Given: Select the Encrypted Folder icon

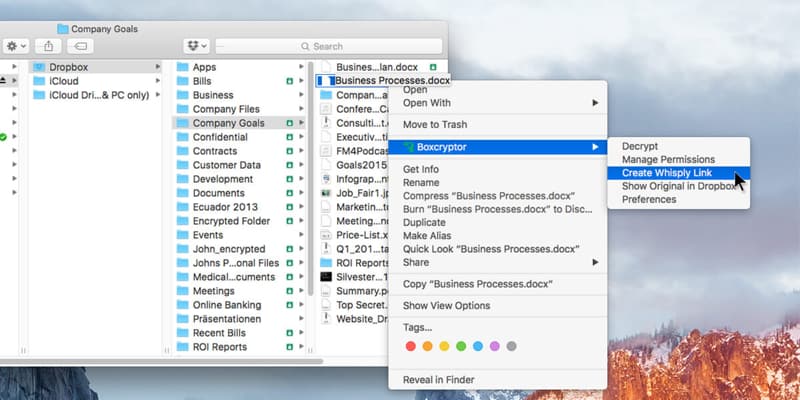Looking at the screenshot, I should coord(183,221).
